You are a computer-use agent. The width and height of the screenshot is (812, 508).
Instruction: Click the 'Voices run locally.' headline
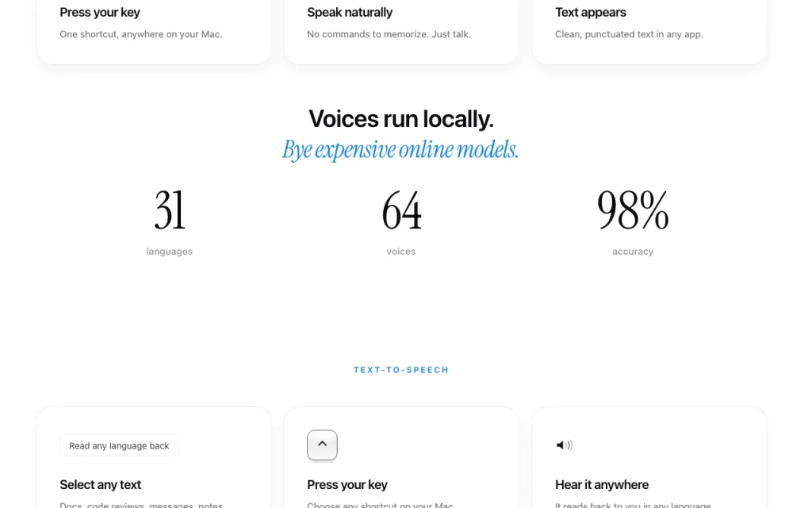(400, 119)
